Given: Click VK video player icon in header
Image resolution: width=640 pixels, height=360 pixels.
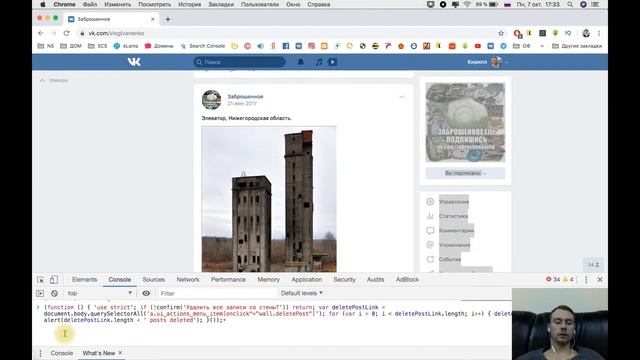Looking at the screenshot, I should [x=332, y=62].
